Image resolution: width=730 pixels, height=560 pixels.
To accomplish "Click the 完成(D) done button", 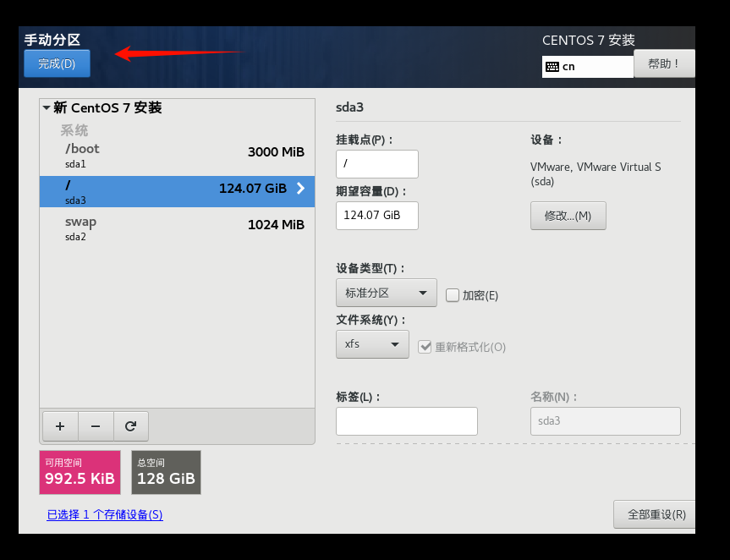I will coord(56,63).
